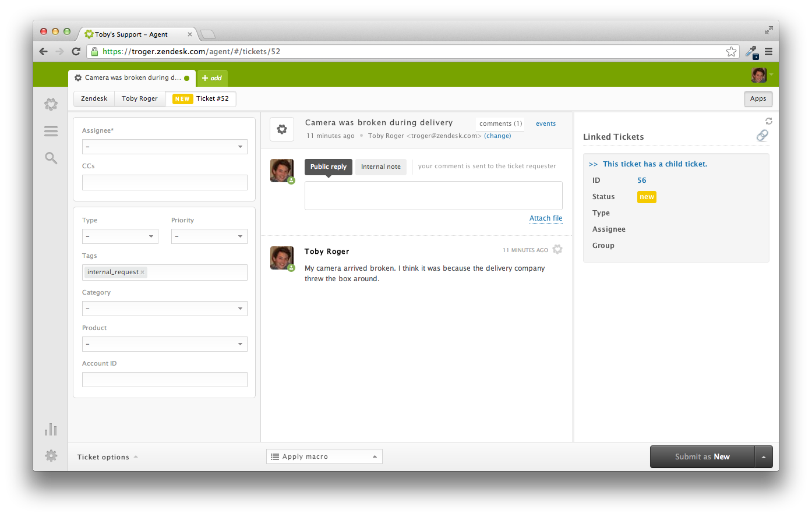Open the Views list icon in sidebar
Viewport: 812px width, 517px height.
click(x=51, y=131)
